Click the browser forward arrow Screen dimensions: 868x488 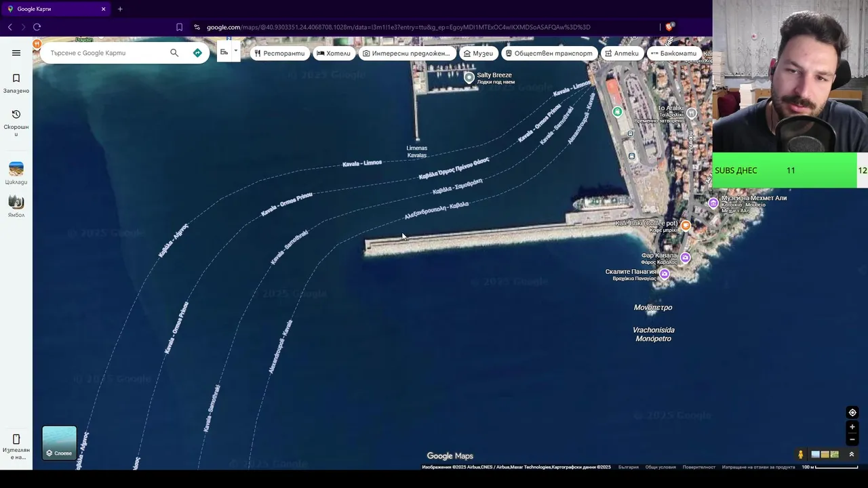(23, 27)
